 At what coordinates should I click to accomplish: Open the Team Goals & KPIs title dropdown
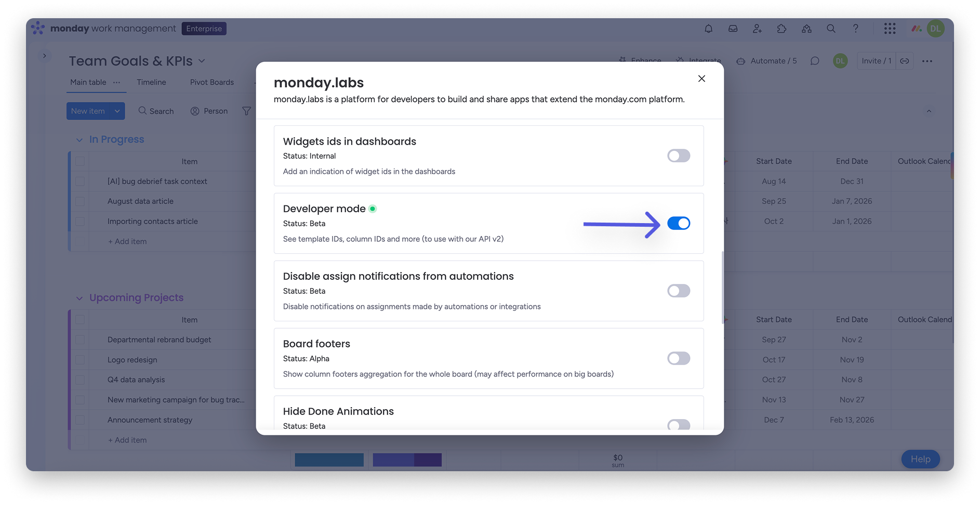tap(202, 61)
